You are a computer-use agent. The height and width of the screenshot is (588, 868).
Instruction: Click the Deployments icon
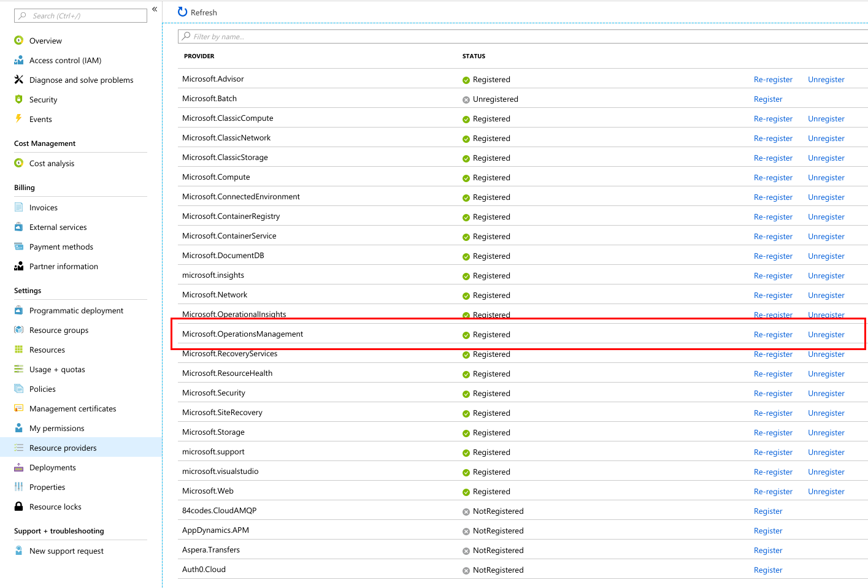[x=18, y=467]
